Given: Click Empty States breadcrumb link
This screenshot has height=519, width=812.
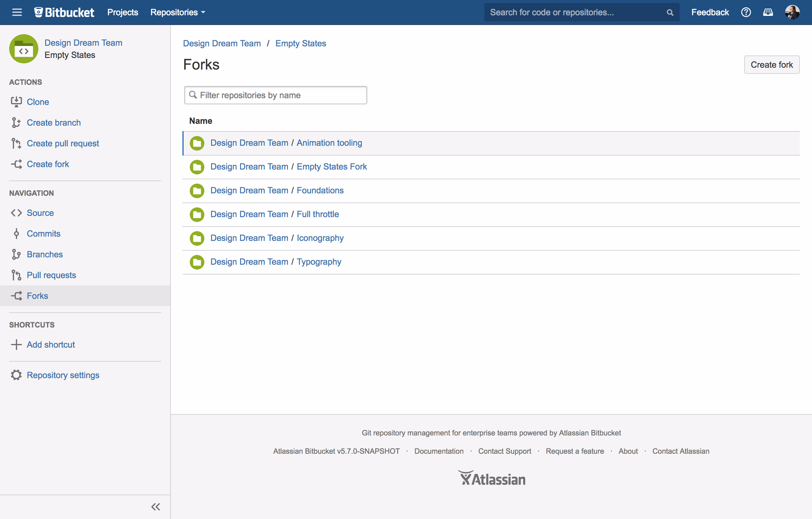Looking at the screenshot, I should [300, 44].
